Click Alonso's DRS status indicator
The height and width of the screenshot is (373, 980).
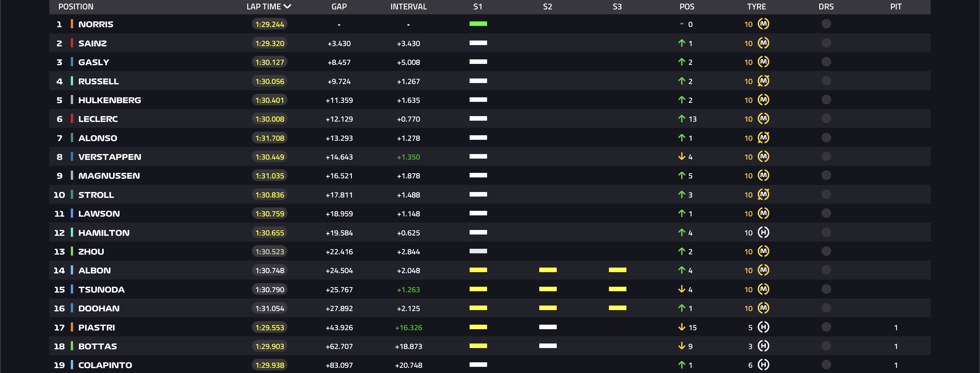(826, 138)
